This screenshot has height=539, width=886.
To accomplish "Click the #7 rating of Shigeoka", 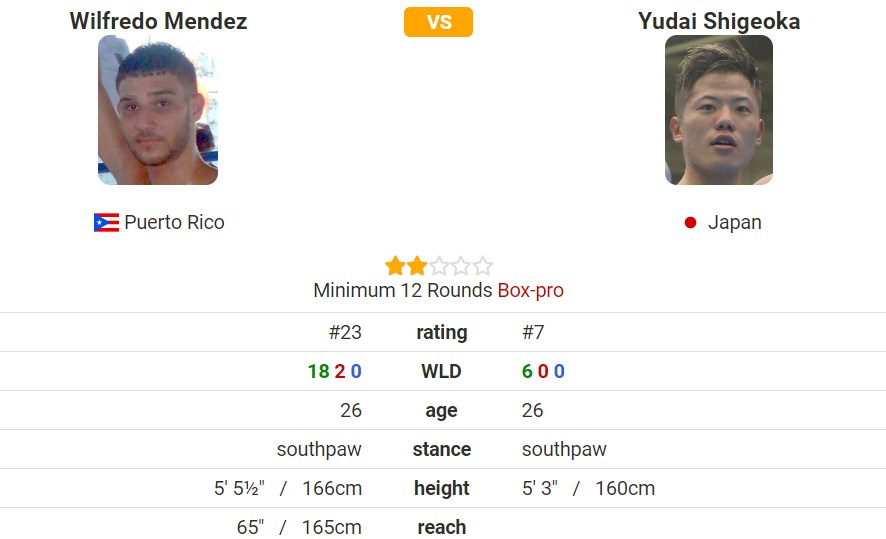I will [x=533, y=332].
